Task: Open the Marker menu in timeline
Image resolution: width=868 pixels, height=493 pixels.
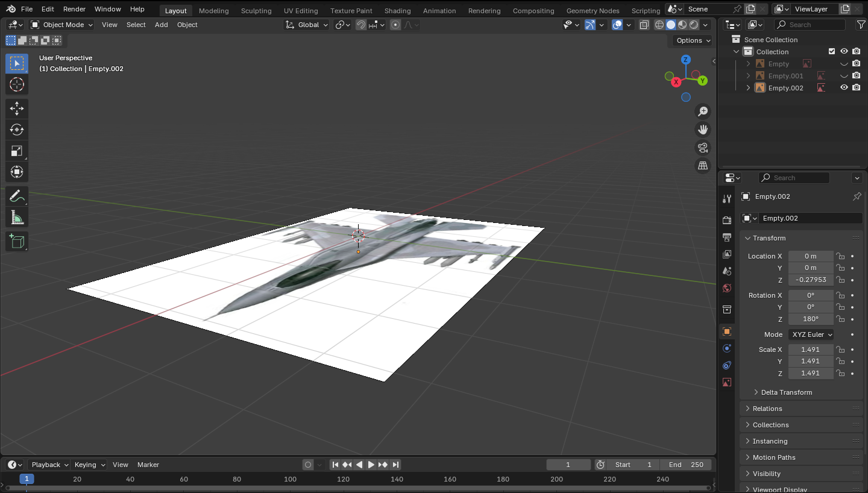Action: [148, 465]
